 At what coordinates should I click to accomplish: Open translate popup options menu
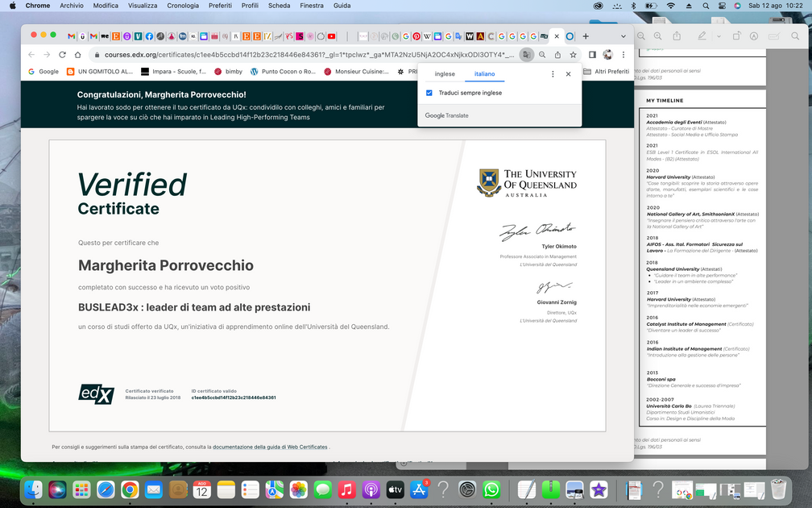coord(553,74)
